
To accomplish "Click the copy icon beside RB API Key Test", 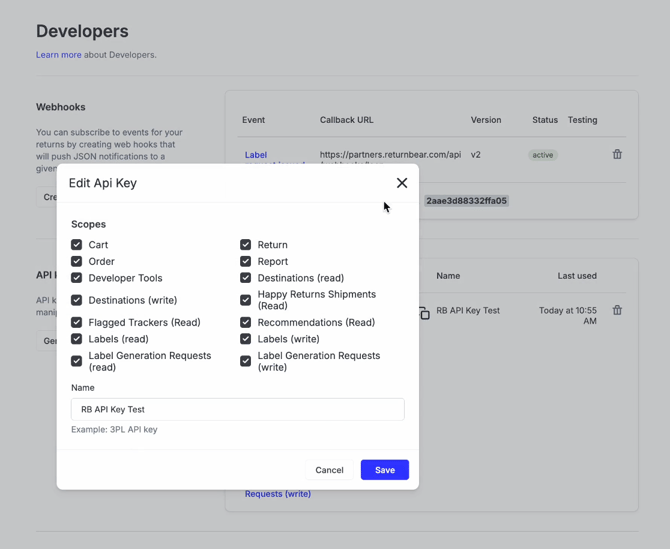I will [x=424, y=313].
